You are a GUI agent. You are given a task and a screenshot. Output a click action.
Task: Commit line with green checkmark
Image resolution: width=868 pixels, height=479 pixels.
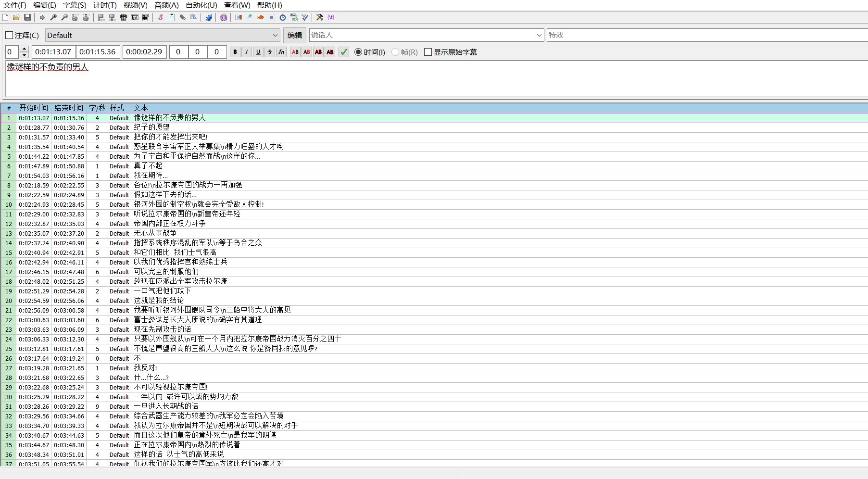(x=344, y=52)
